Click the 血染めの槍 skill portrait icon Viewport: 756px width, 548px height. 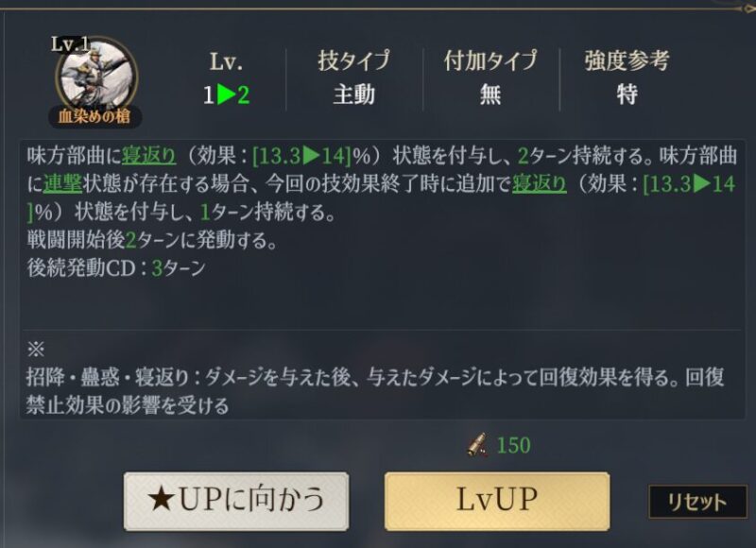[x=96, y=77]
